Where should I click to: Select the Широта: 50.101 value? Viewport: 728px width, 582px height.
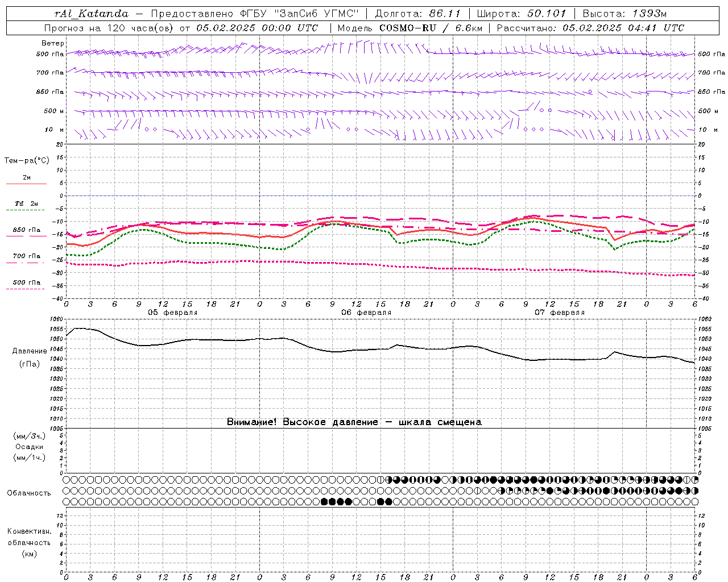click(x=522, y=14)
